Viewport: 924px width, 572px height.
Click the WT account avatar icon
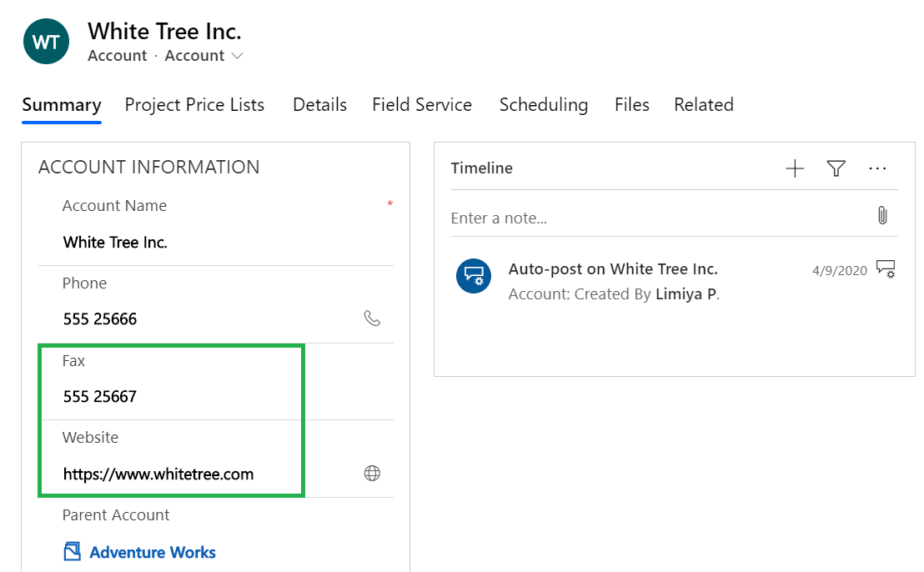(46, 41)
